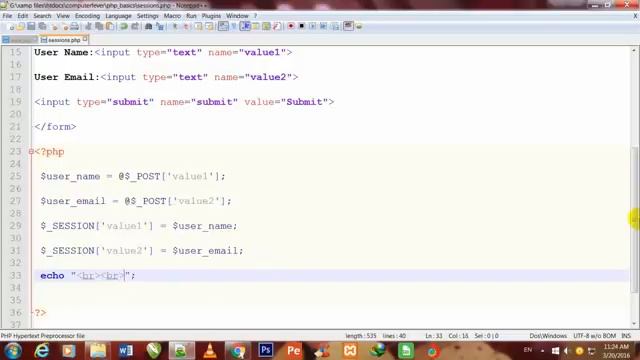Click the </form> tag on line 21
Viewport: 640px width, 360px height.
tap(55, 127)
